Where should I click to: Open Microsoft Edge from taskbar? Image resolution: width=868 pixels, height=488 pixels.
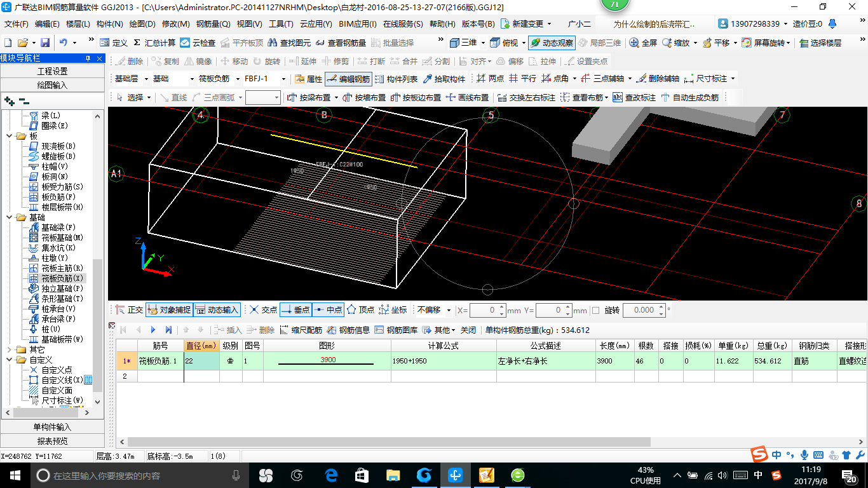click(x=330, y=475)
